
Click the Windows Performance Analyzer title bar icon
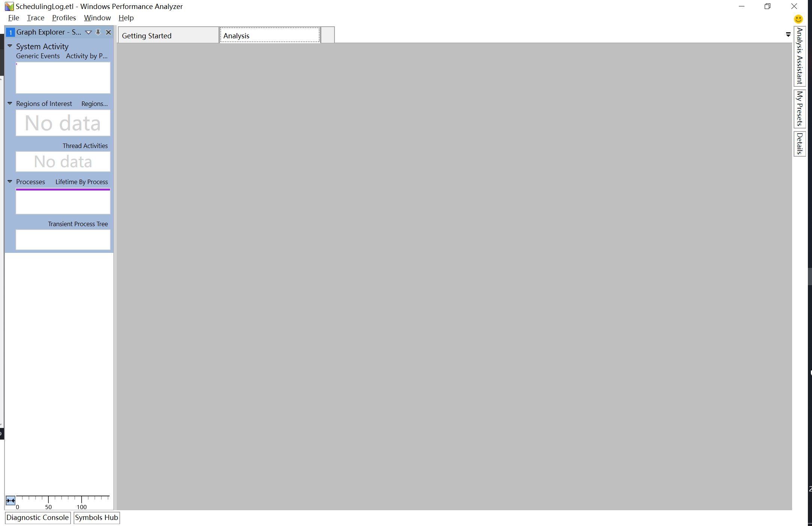tap(10, 6)
